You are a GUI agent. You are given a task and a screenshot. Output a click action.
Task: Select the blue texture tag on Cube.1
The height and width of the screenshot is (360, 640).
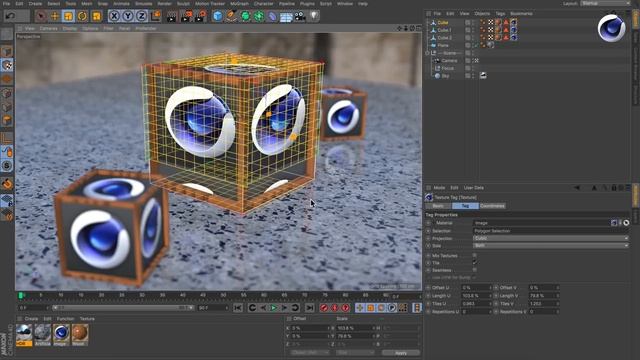click(513, 30)
